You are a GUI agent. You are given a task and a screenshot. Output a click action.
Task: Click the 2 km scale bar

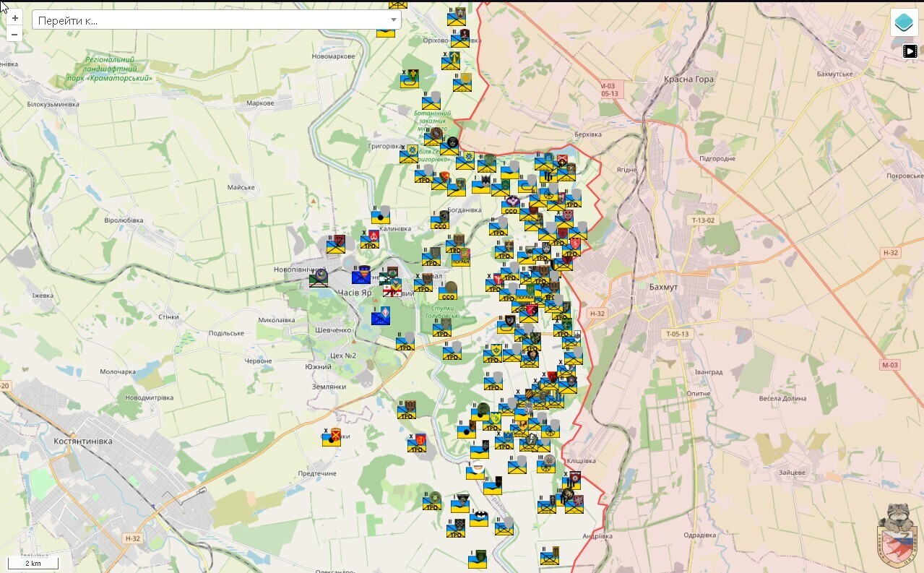[x=33, y=563]
